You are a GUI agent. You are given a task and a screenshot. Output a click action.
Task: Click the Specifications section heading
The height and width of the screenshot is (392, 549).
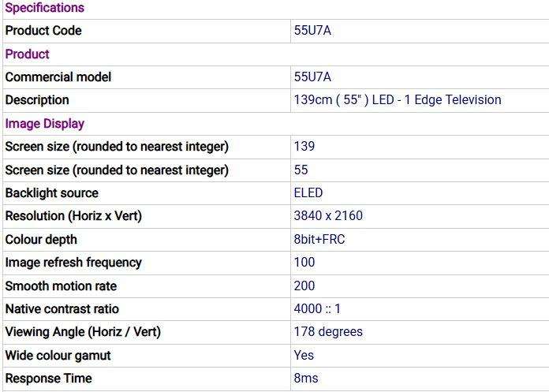click(44, 8)
